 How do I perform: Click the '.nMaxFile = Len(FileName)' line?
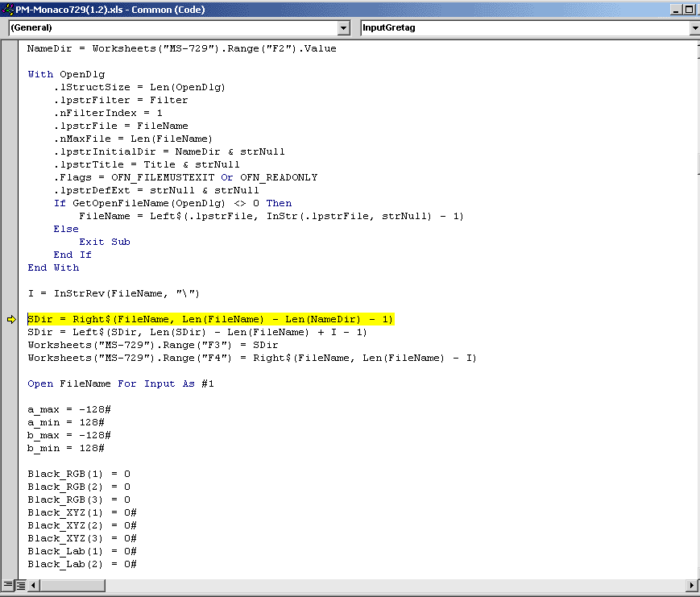coord(133,139)
